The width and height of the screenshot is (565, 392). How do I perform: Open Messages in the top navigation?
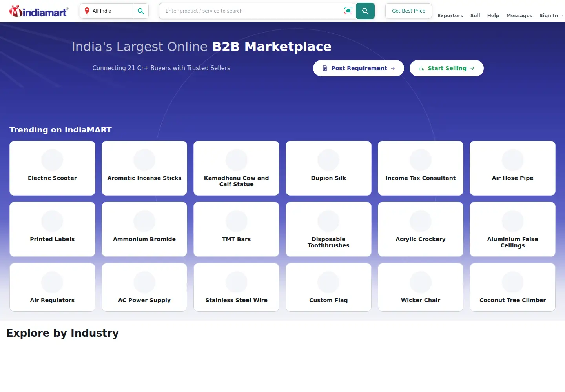tap(519, 16)
